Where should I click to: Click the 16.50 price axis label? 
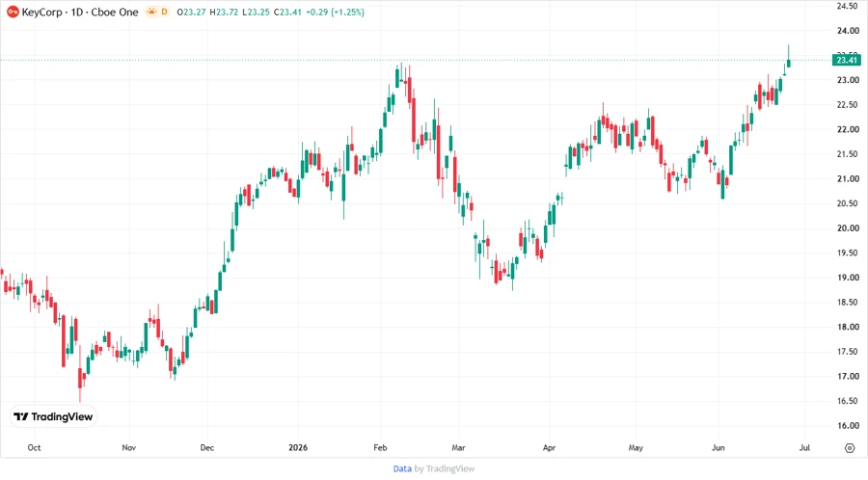[848, 401]
